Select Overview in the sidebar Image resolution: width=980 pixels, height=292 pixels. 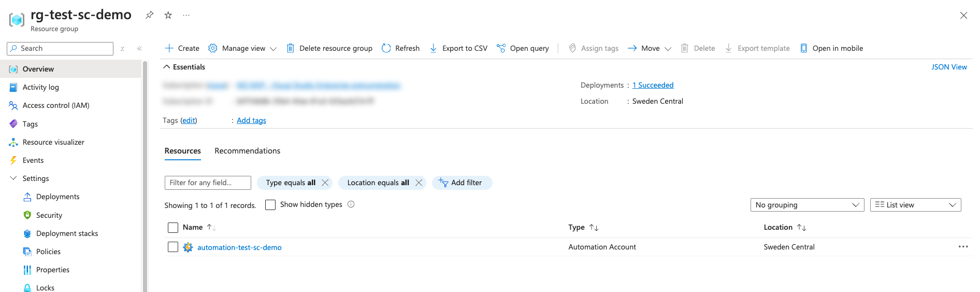[x=70, y=69]
